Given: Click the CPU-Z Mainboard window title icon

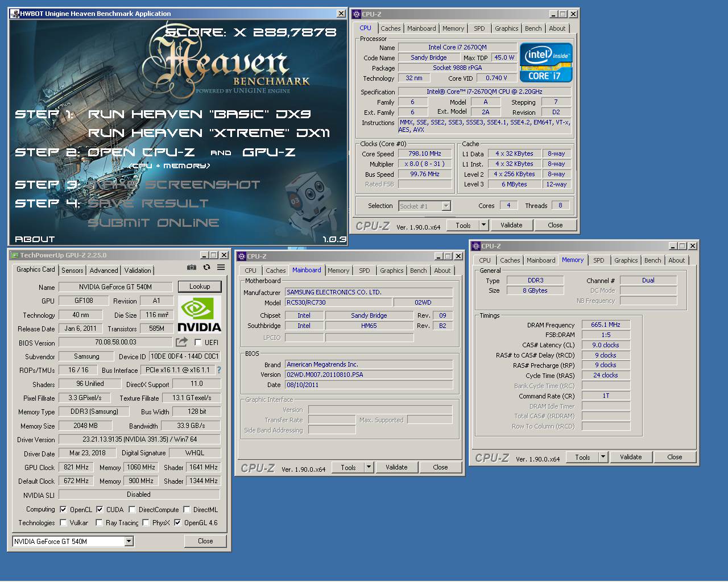Looking at the screenshot, I should pos(241,256).
